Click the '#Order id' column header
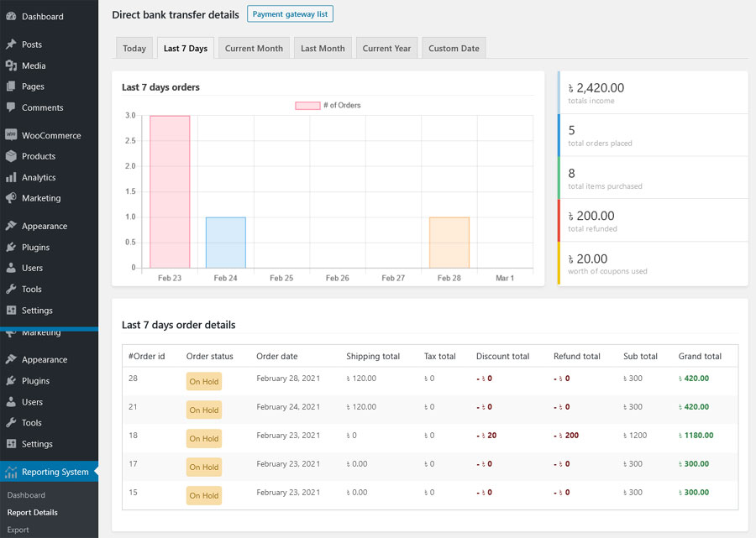 [x=146, y=357]
